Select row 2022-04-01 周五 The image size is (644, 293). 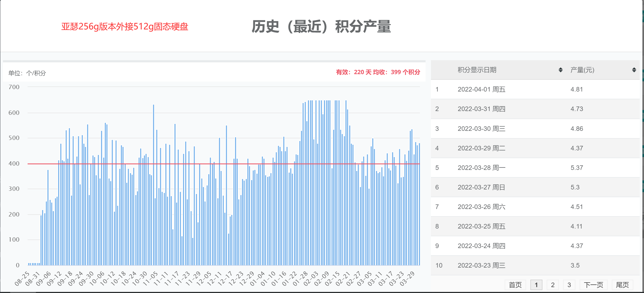[535, 89]
